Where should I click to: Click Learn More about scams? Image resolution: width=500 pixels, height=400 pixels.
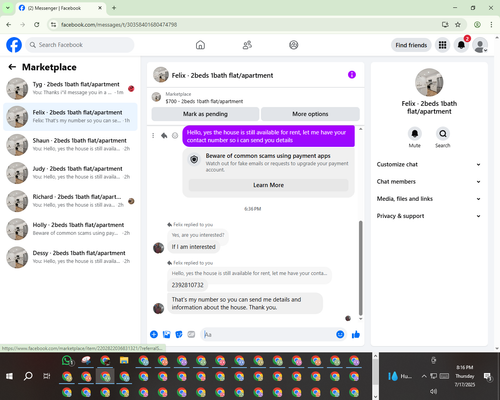click(x=268, y=185)
